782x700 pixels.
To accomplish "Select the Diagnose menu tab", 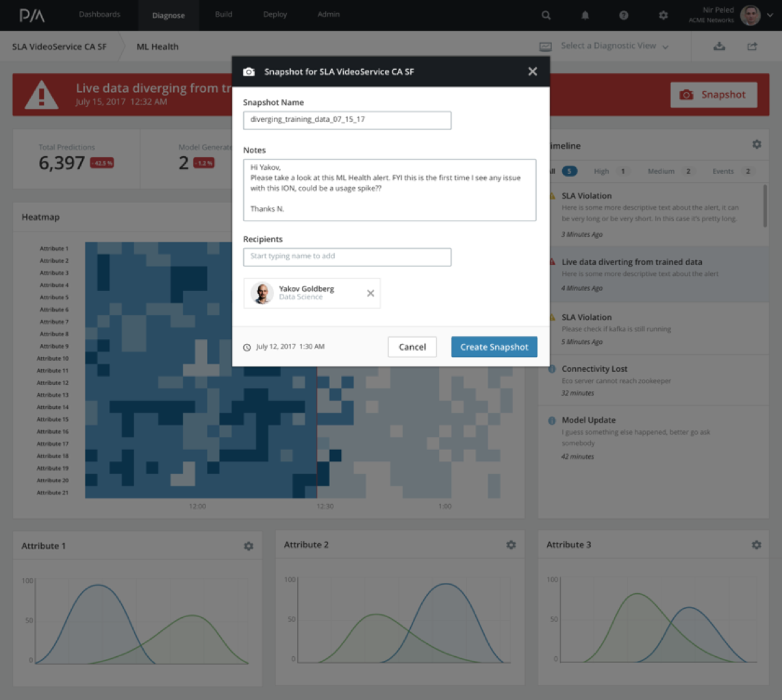I will tap(168, 16).
